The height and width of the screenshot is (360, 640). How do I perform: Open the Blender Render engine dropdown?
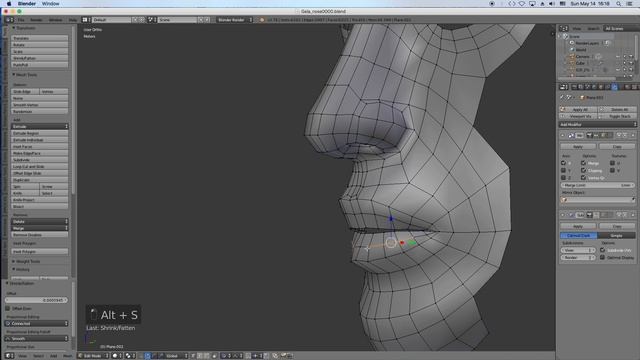pos(234,20)
